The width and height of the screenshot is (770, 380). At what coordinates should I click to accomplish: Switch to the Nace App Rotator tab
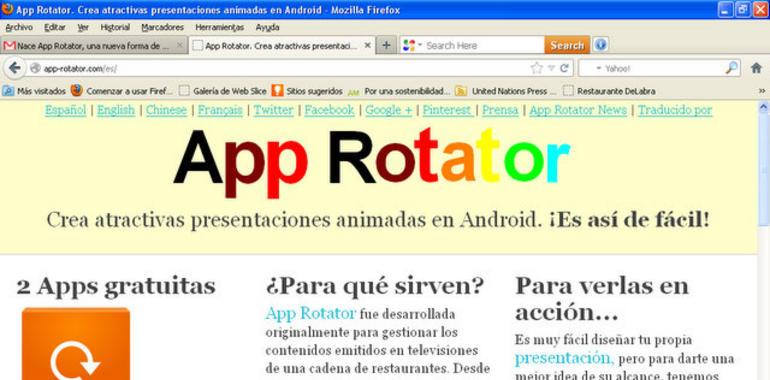point(94,45)
